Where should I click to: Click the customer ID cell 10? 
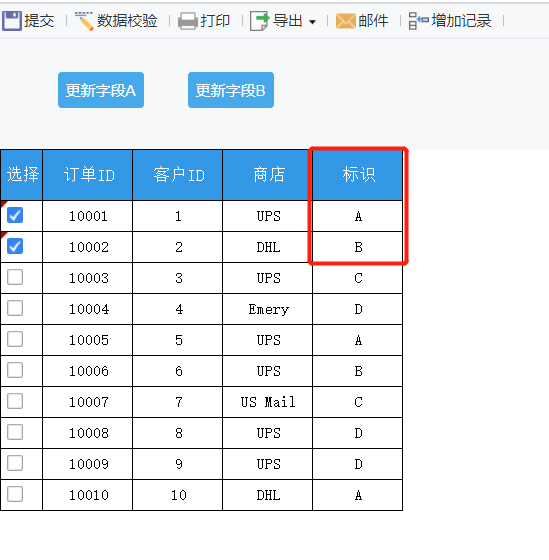(x=178, y=495)
